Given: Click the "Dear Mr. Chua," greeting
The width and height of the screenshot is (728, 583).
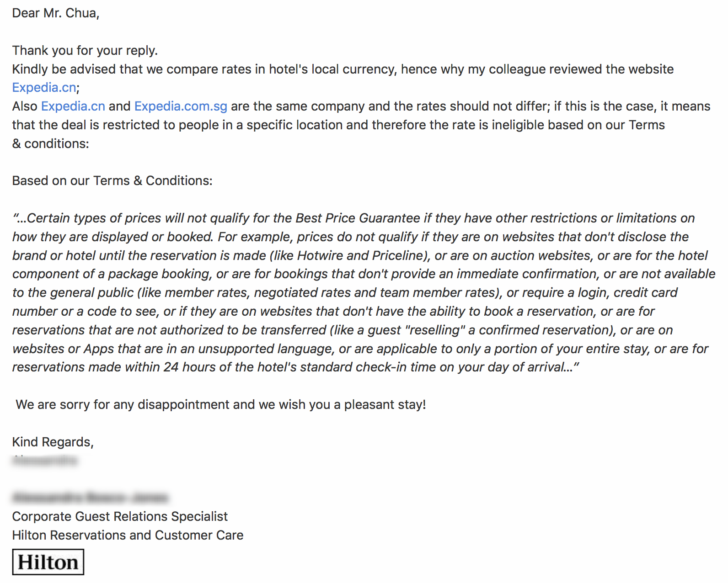Looking at the screenshot, I should 55,13.
